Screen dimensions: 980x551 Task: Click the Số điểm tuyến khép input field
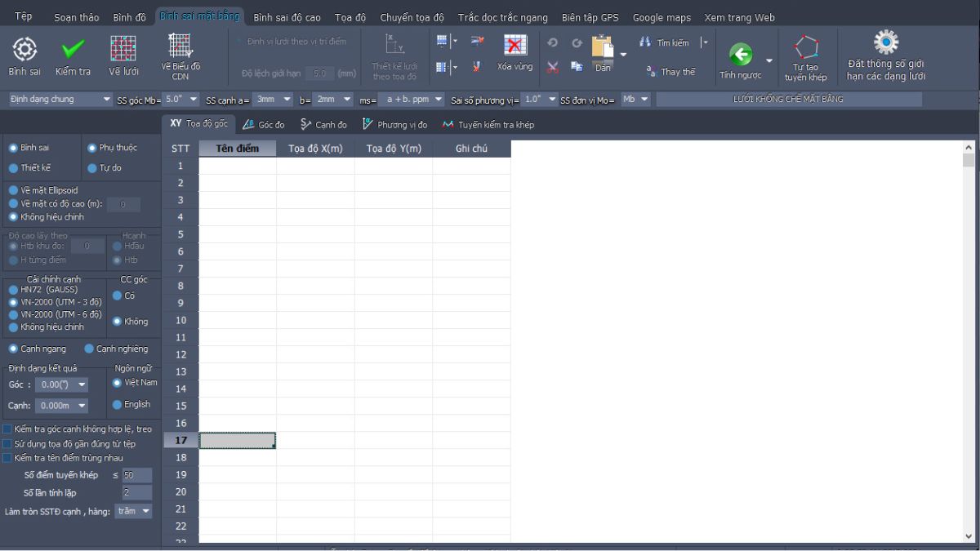136,475
